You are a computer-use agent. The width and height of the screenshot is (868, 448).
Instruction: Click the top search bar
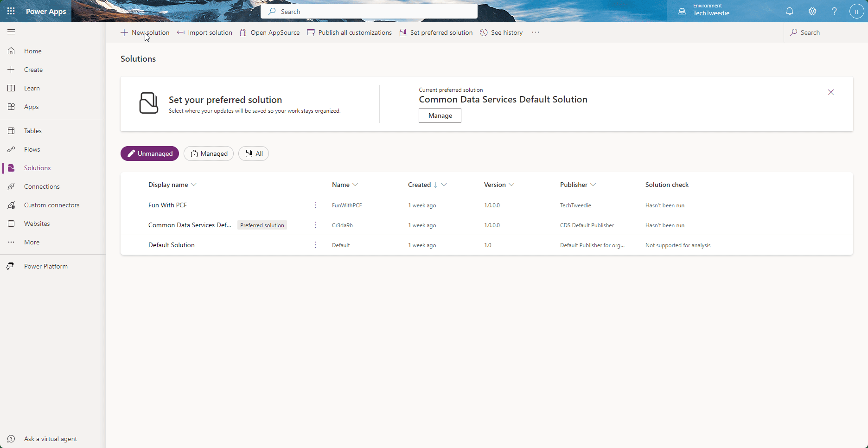[x=368, y=11]
